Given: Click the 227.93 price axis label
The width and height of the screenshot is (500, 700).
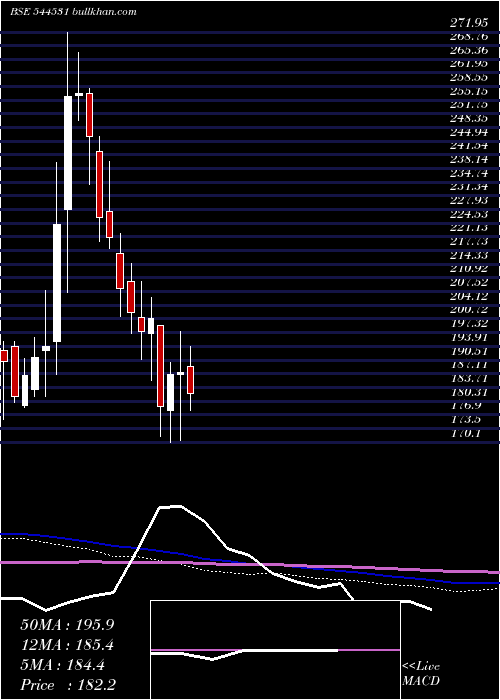Looking at the screenshot, I should [468, 200].
